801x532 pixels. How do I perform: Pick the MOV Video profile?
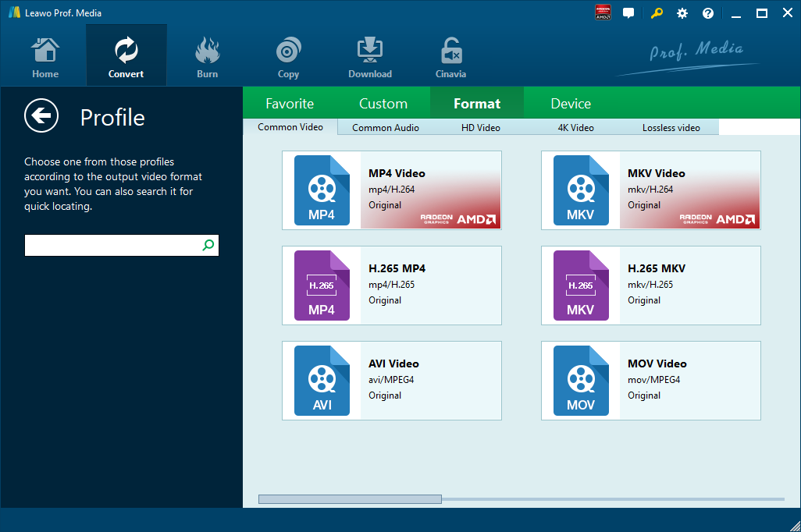(650, 381)
